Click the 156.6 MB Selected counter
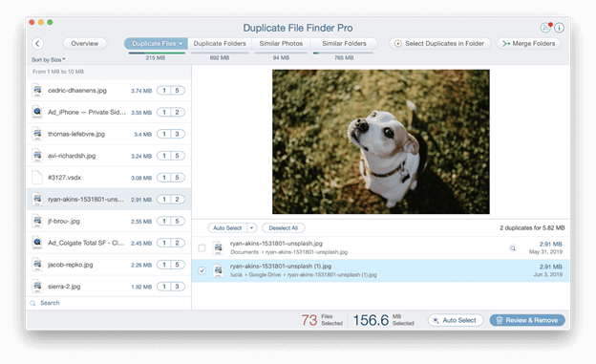This screenshot has height=364, width=596. coord(384,320)
